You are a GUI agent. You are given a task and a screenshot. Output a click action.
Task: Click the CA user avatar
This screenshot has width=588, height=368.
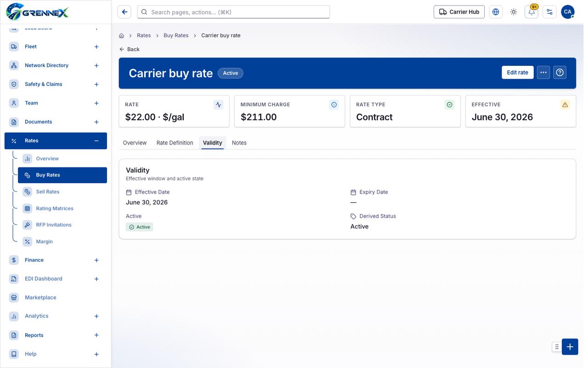coord(568,12)
